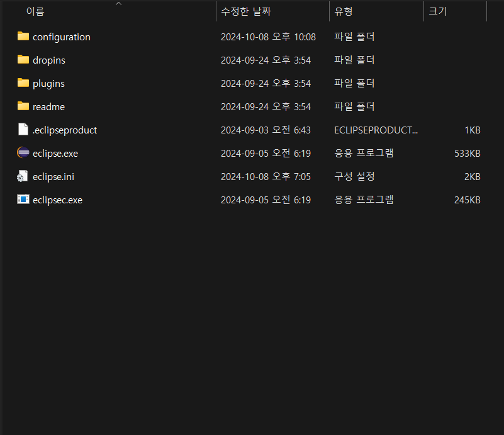Image resolution: width=504 pixels, height=435 pixels.
Task: Click the readme row modified date
Action: pos(266,107)
